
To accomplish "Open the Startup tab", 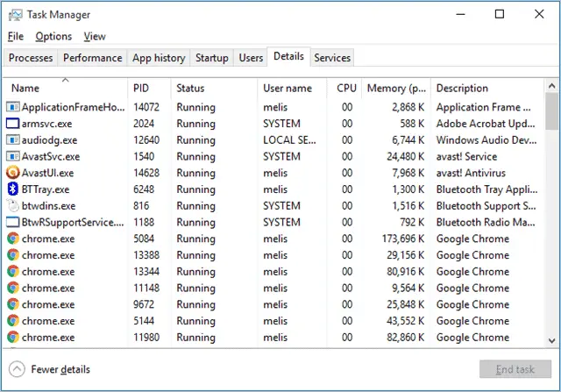I will 212,58.
